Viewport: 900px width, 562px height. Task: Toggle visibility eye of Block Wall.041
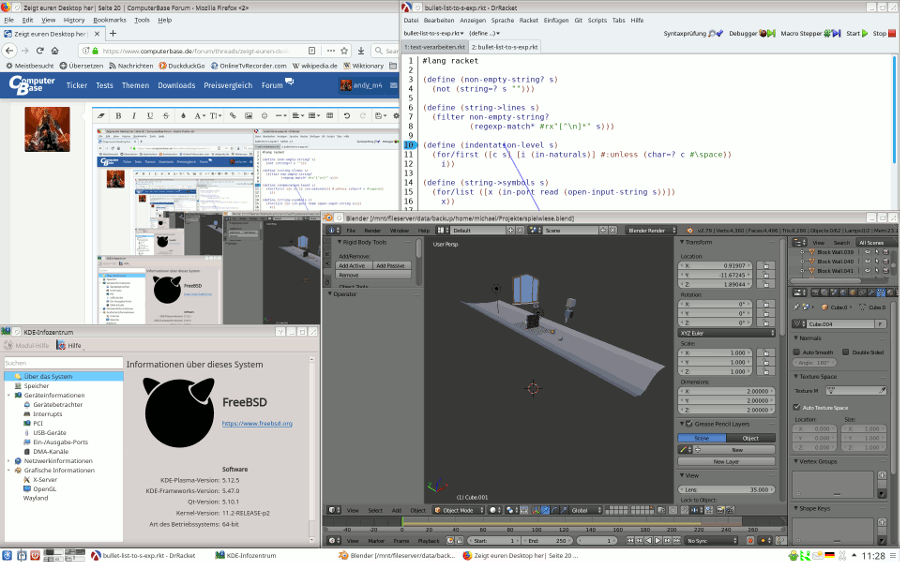point(868,270)
